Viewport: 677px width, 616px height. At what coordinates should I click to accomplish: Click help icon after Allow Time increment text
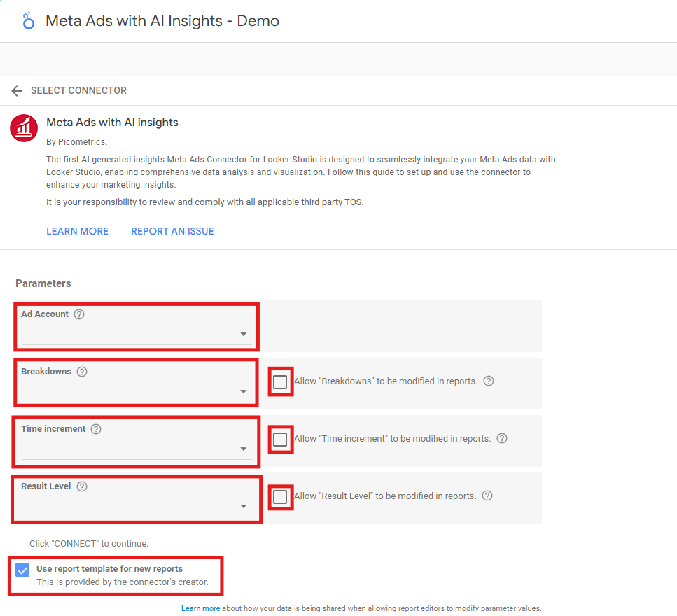pos(501,439)
